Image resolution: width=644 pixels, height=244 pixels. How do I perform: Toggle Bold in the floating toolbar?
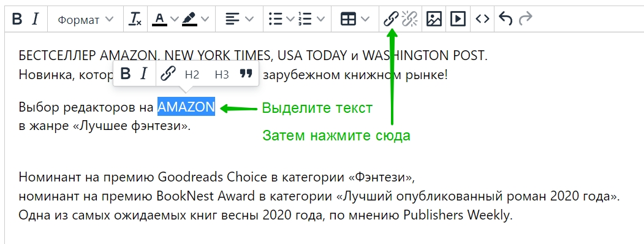point(126,74)
